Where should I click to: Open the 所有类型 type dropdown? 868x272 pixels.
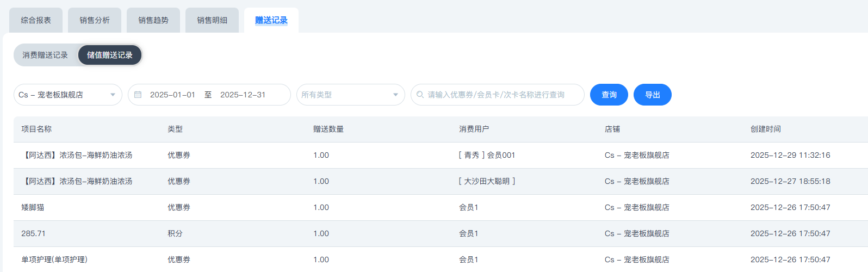click(x=350, y=95)
